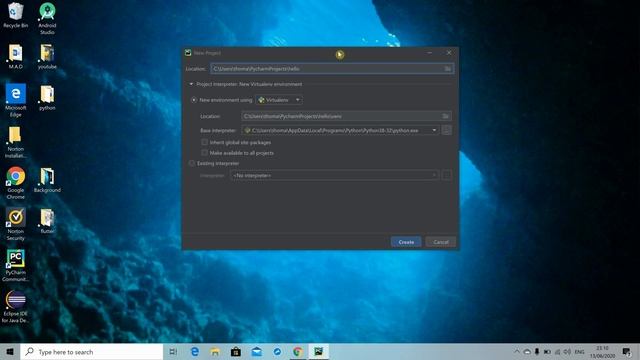Open the Norton Security desktop shortcut
Screen dimensions: 640x360
16,224
